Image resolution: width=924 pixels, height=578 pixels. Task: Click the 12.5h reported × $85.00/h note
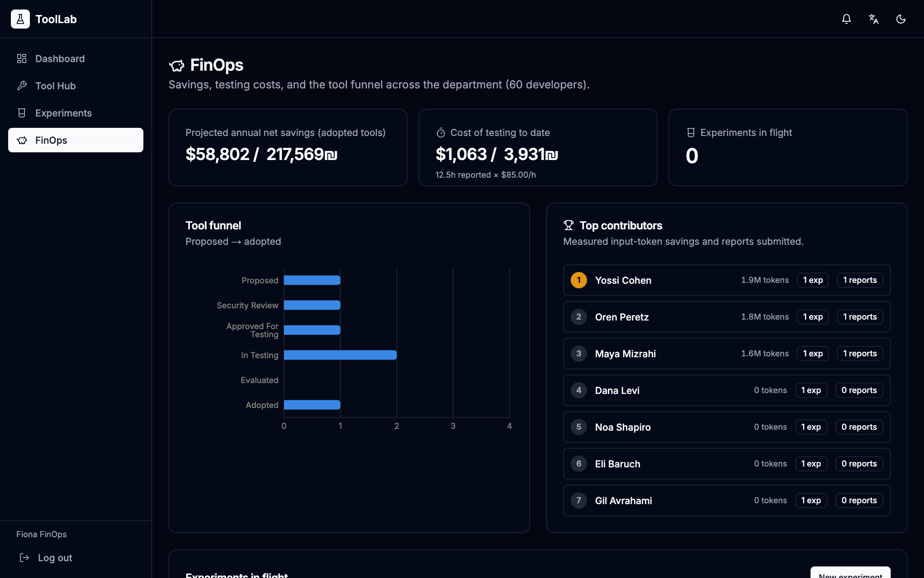pyautogui.click(x=486, y=175)
